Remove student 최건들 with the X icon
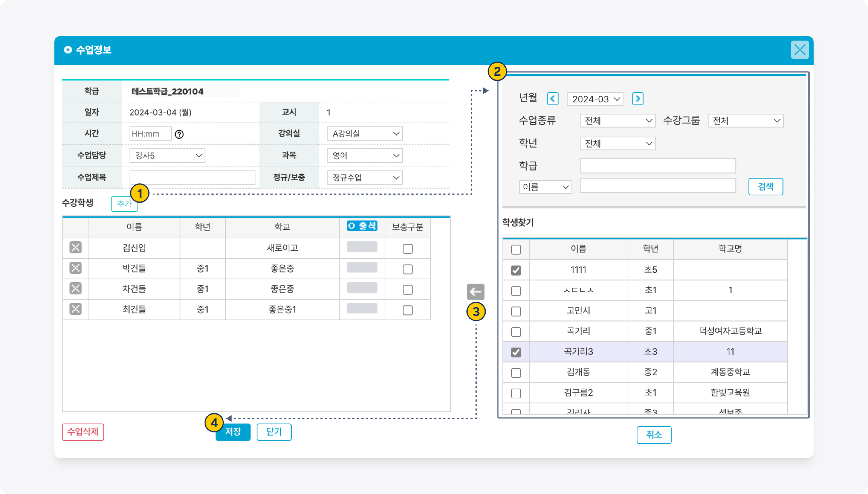 (x=75, y=309)
